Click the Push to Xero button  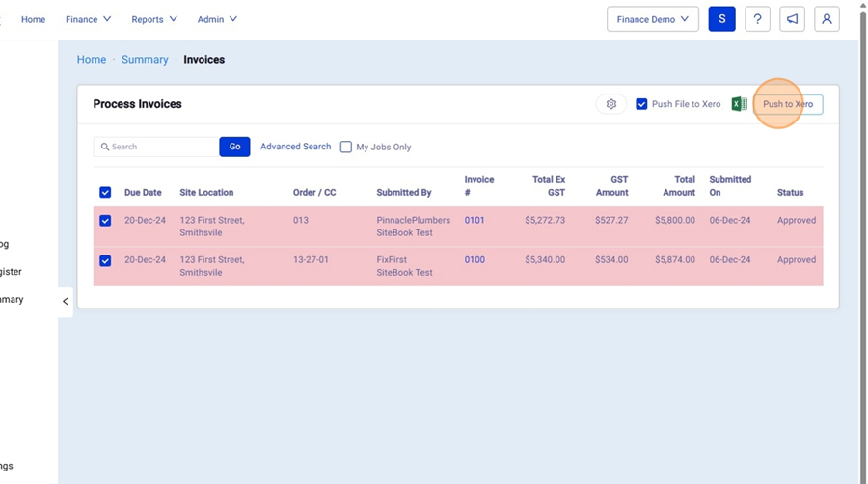787,104
